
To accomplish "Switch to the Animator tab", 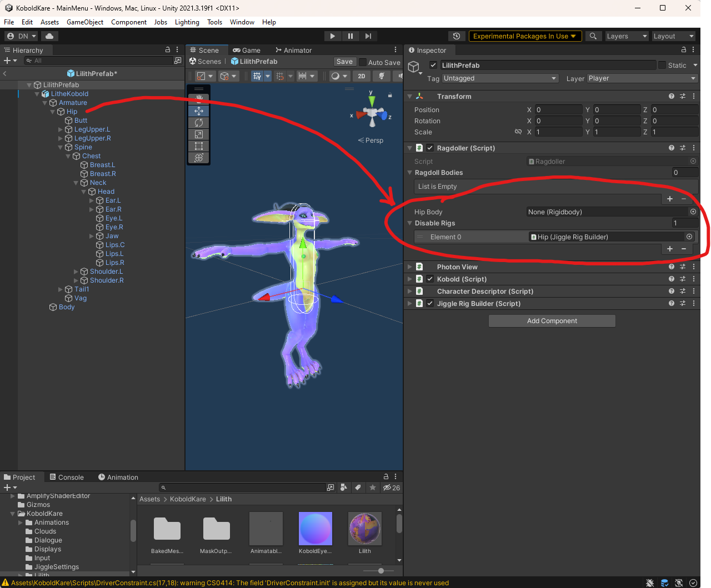I will point(294,50).
